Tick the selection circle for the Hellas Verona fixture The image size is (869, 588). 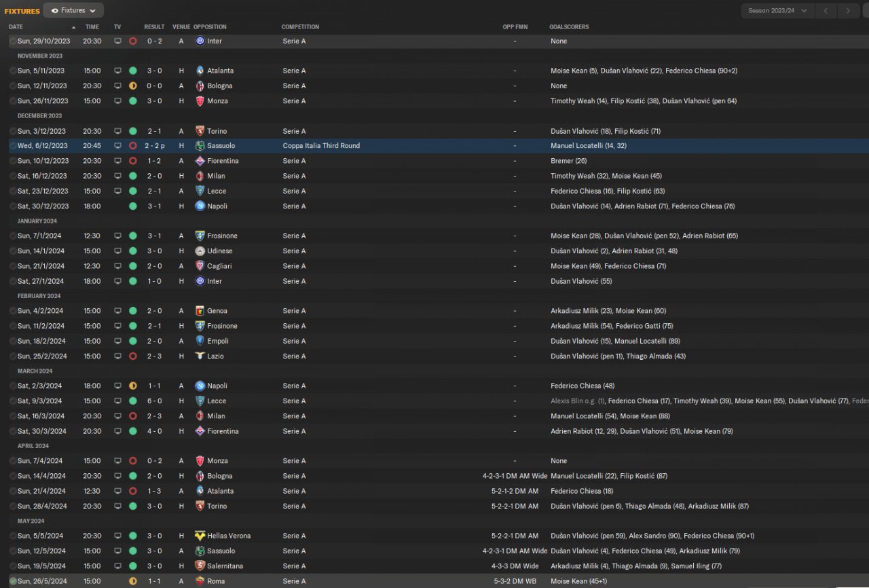pyautogui.click(x=13, y=536)
